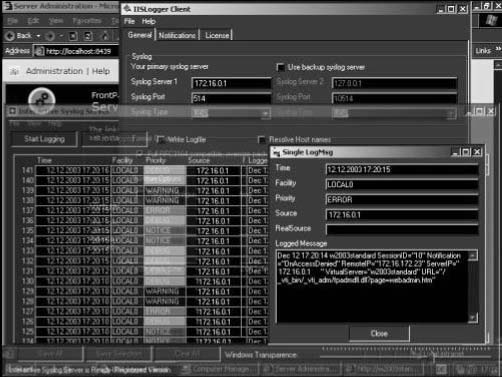Toggle the Write Logfile checkbox
The image size is (502, 377).
161,140
